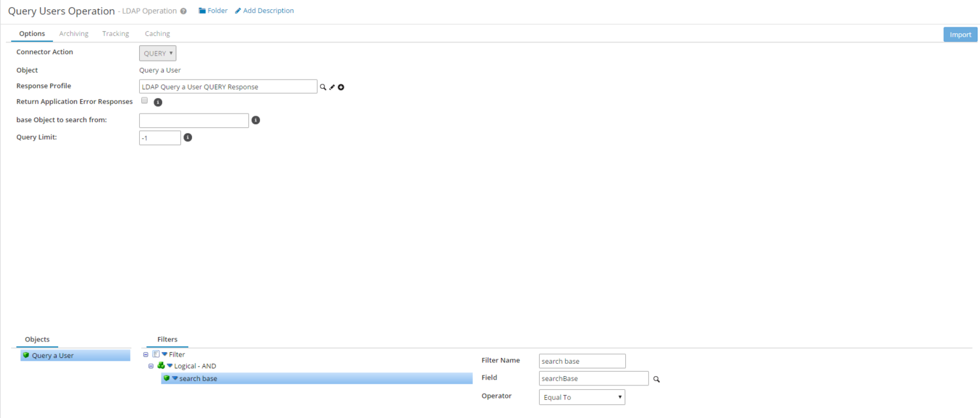980x418 pixels.
Task: Switch to the Caching tab
Action: pyautogui.click(x=157, y=33)
